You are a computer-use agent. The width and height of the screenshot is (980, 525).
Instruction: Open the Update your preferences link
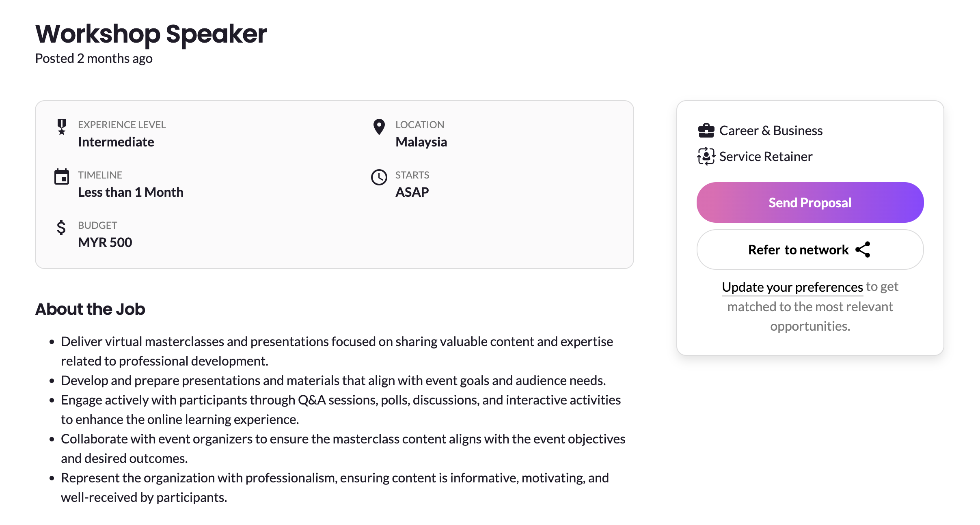pos(792,287)
